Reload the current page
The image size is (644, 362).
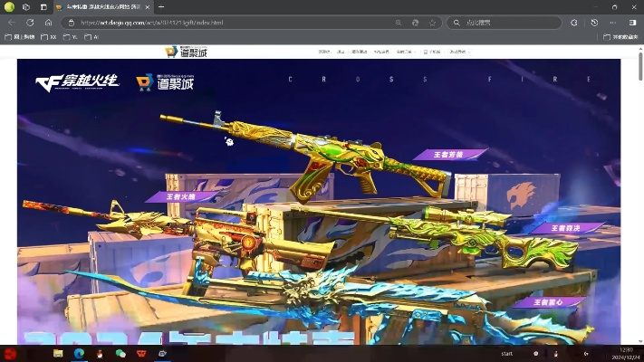(x=30, y=23)
